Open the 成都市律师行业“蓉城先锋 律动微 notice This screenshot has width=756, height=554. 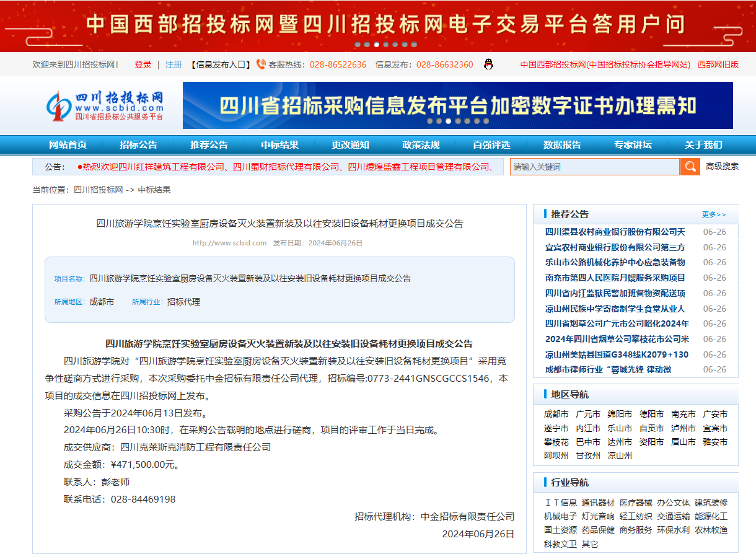[x=608, y=369]
